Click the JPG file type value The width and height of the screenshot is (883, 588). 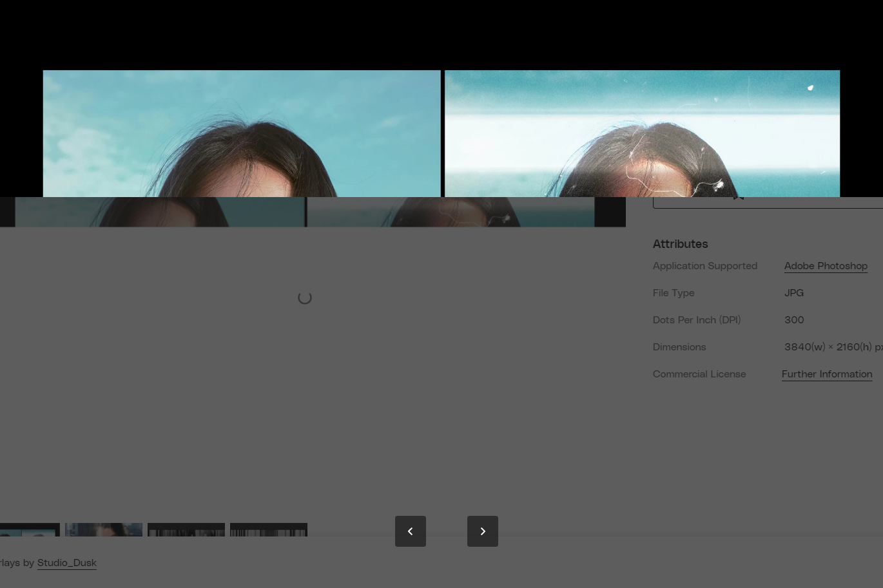point(794,293)
